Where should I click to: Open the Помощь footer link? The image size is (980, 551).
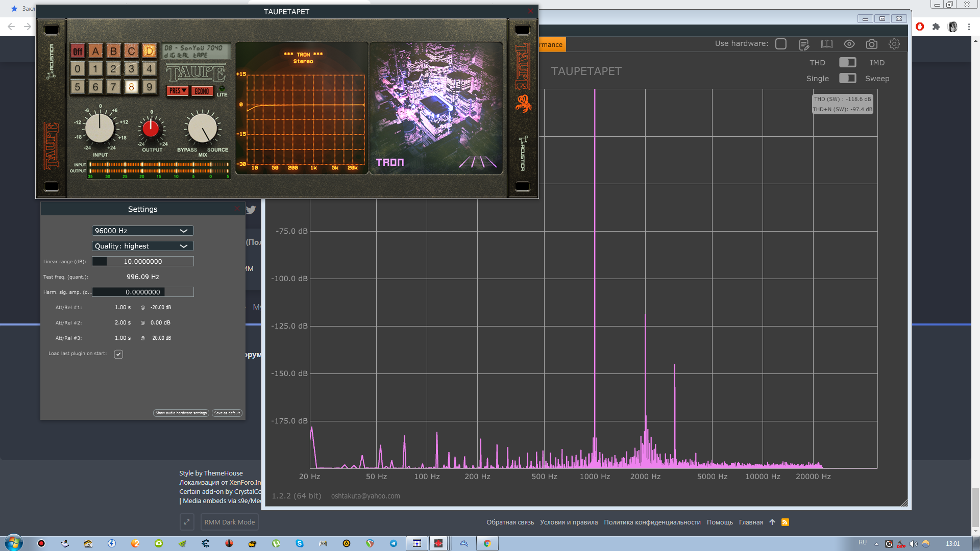(720, 522)
